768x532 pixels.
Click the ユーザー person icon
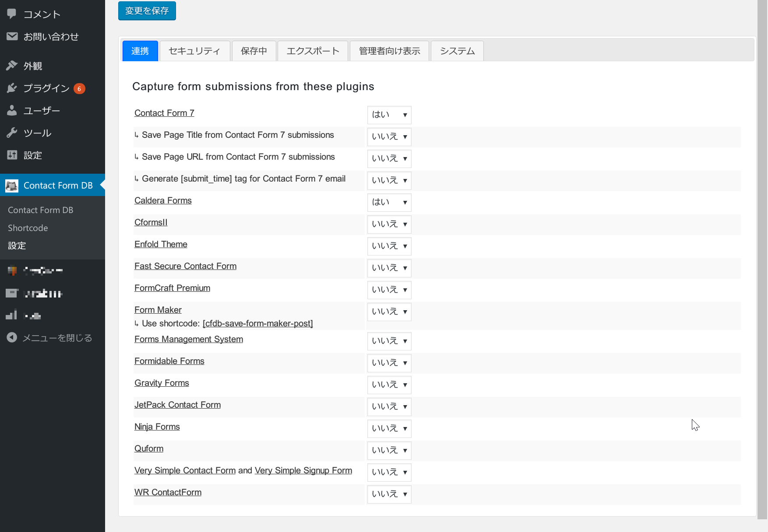point(12,110)
